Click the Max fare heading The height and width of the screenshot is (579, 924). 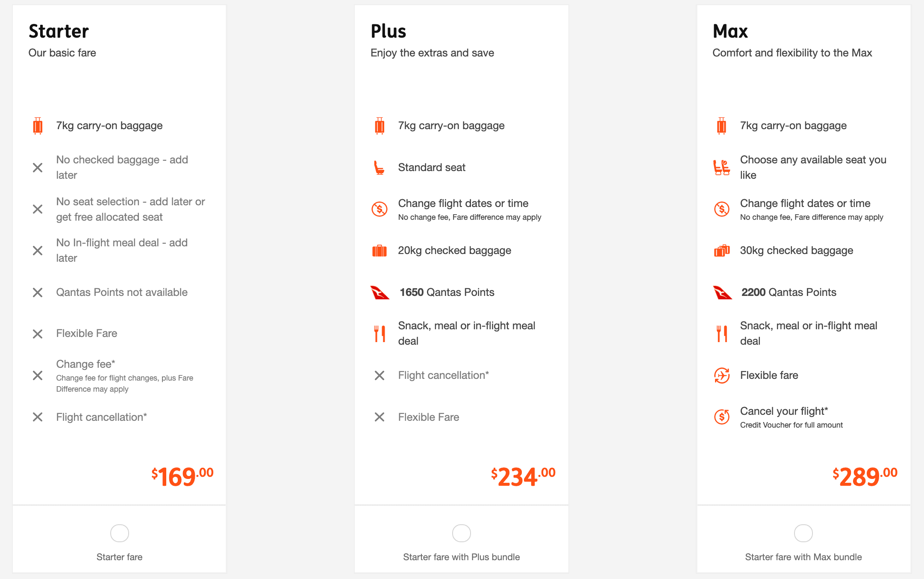tap(730, 31)
